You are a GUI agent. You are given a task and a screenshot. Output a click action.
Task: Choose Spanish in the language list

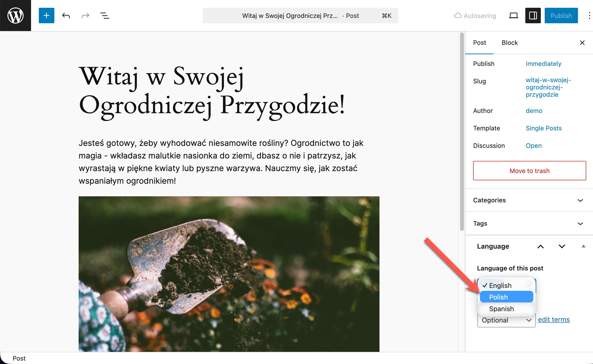(502, 309)
